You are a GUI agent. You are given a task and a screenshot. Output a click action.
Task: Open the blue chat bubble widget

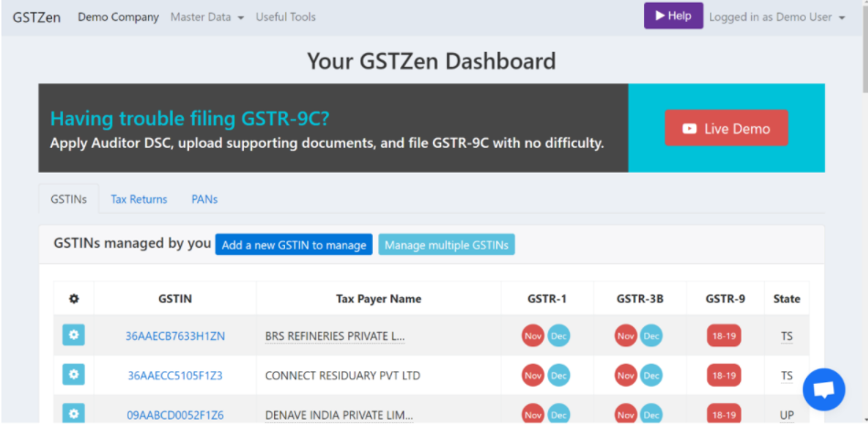coord(824,389)
